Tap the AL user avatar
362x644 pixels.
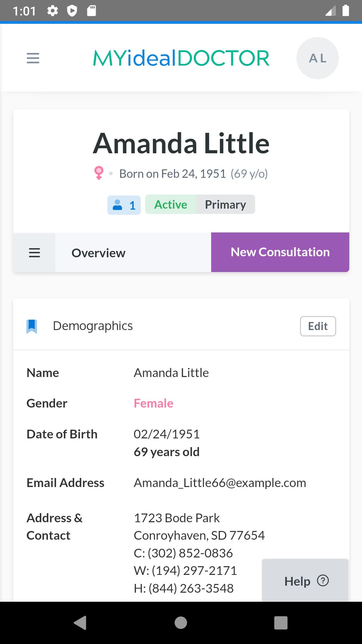317,58
